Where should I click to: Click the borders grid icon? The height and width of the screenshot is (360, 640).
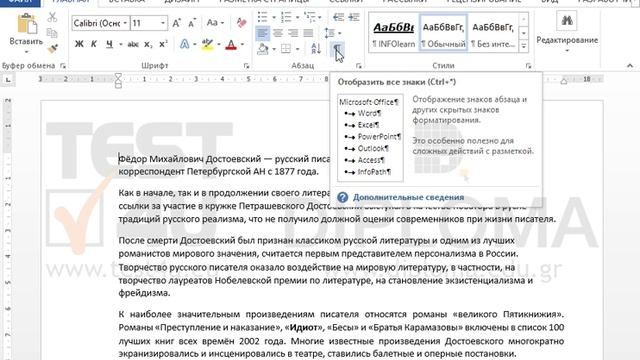point(286,49)
